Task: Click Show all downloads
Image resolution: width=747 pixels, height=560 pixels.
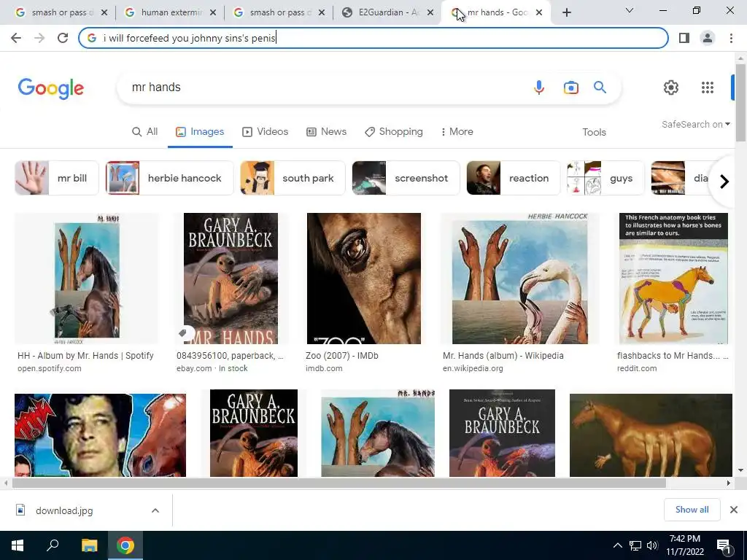Action: tap(692, 510)
